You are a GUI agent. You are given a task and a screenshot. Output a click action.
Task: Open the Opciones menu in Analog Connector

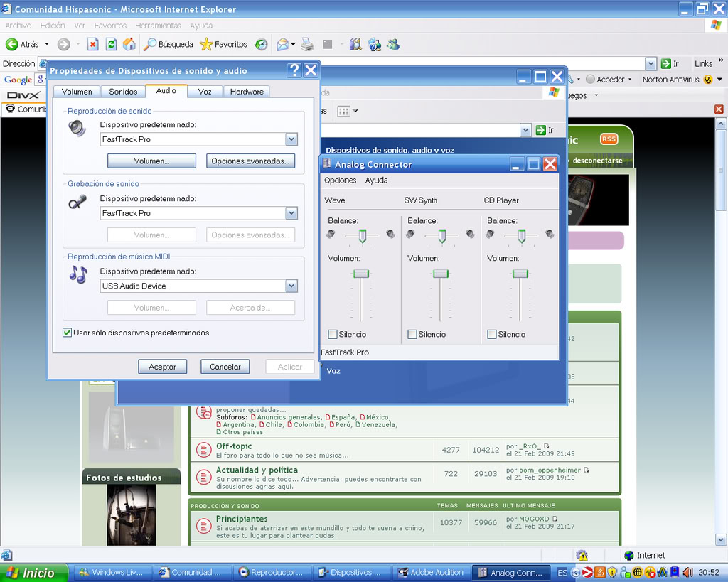(x=340, y=180)
